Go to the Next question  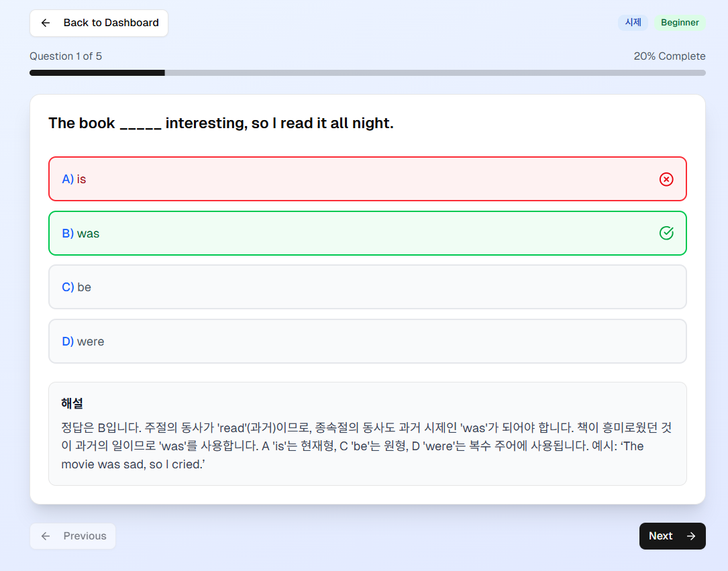tap(672, 536)
